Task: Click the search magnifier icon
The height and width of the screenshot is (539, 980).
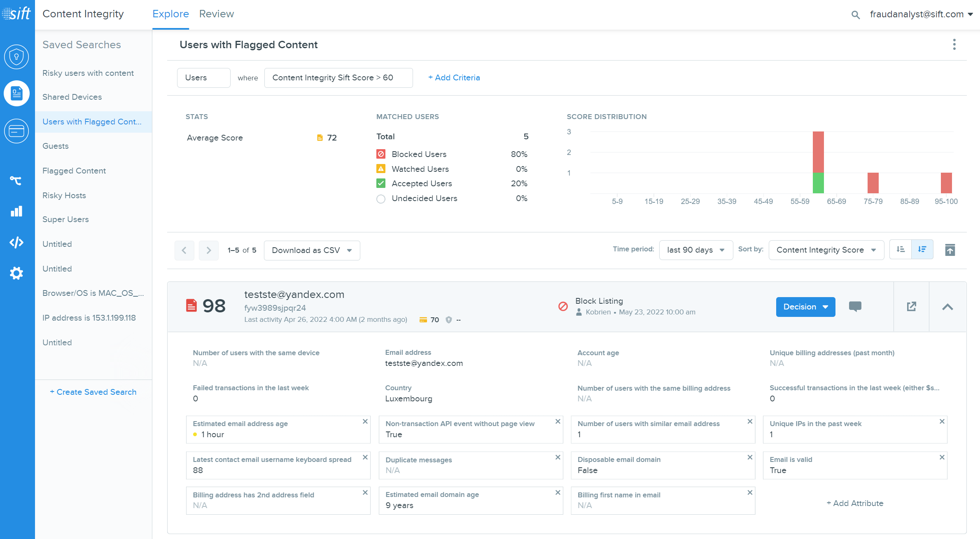Action: pyautogui.click(x=855, y=15)
